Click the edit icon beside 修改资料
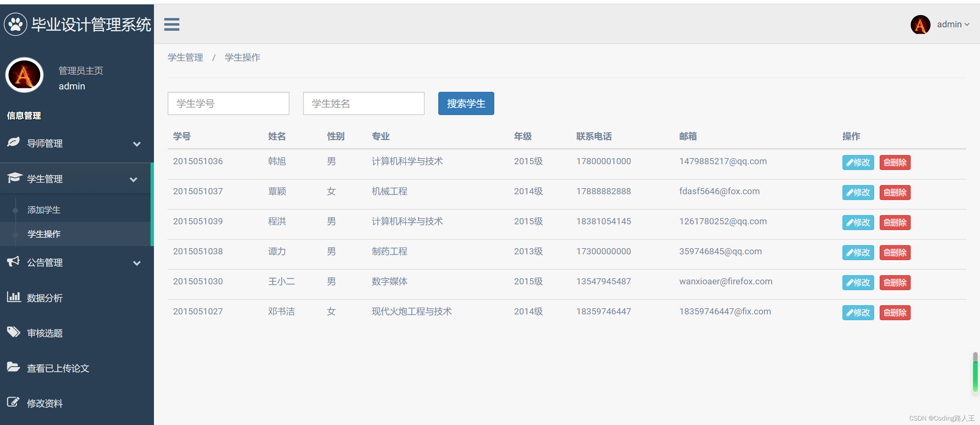980x425 pixels. (13, 402)
